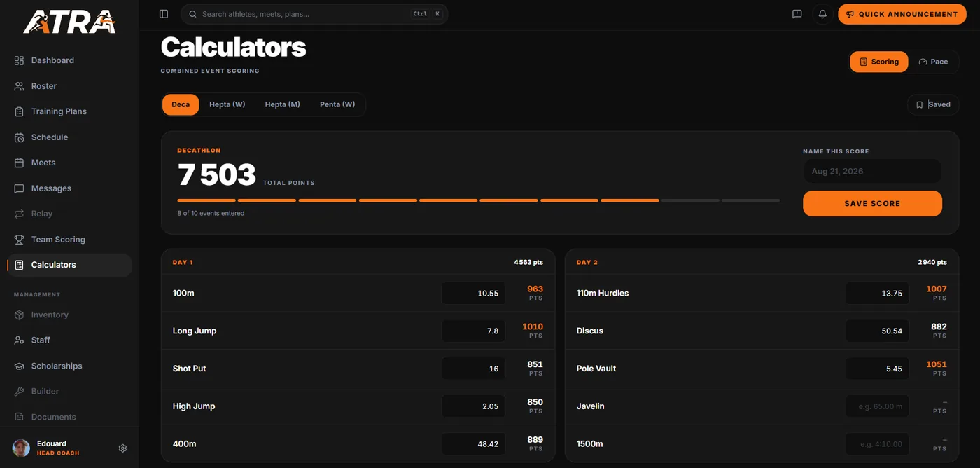Select the Penta (W) tab
Screen dimensions: 980x468
pos(337,105)
